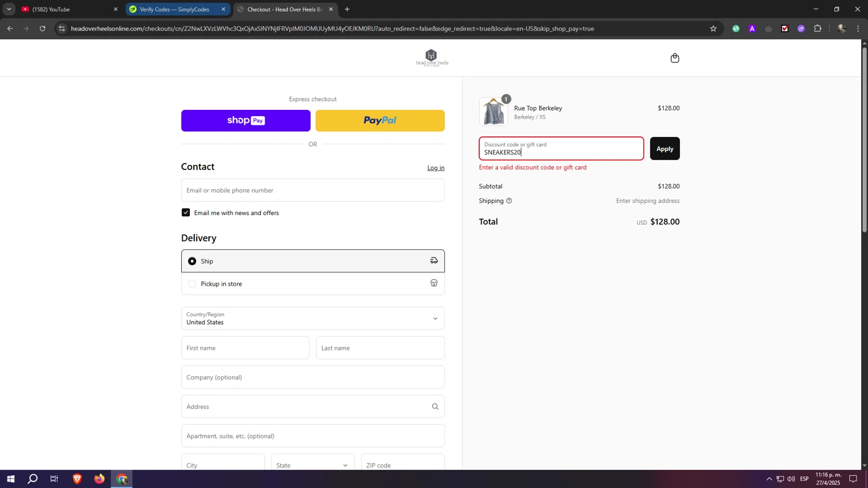Show hidden system tray icons
Screen dimensions: 868x488
769,479
